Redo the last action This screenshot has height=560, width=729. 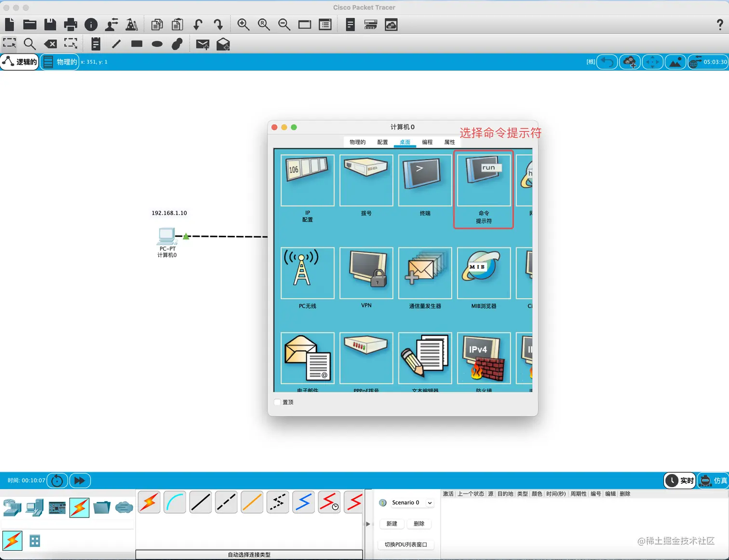(x=218, y=25)
